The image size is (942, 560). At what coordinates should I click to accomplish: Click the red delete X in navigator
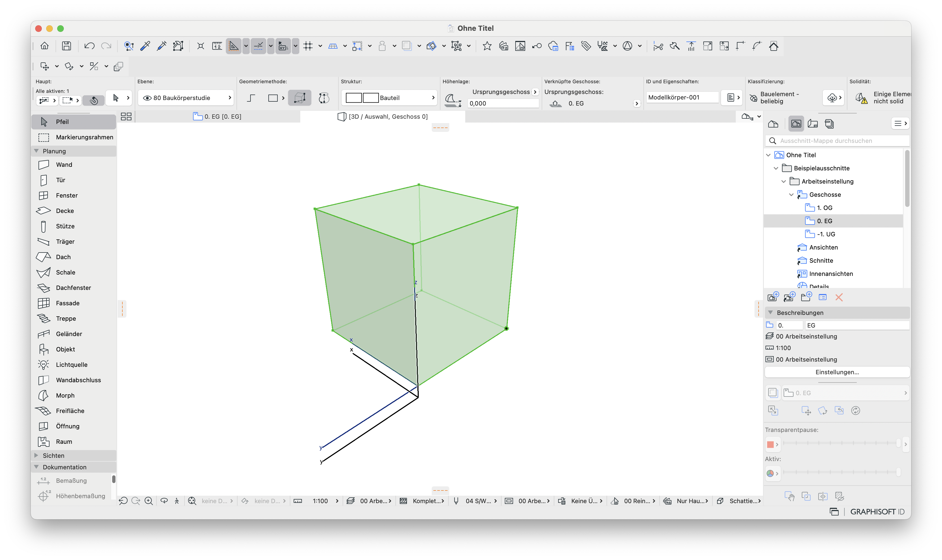pos(839,297)
